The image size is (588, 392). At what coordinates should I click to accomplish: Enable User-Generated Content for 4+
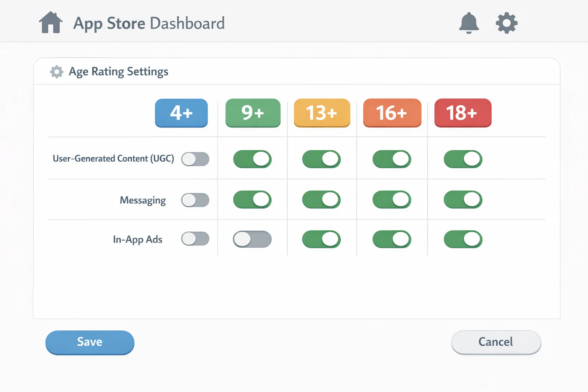coord(195,159)
